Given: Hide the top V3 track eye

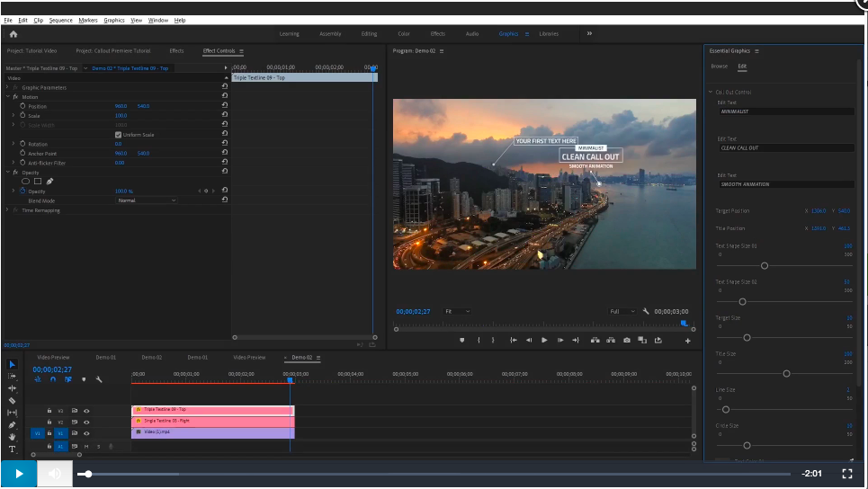Looking at the screenshot, I should (86, 410).
